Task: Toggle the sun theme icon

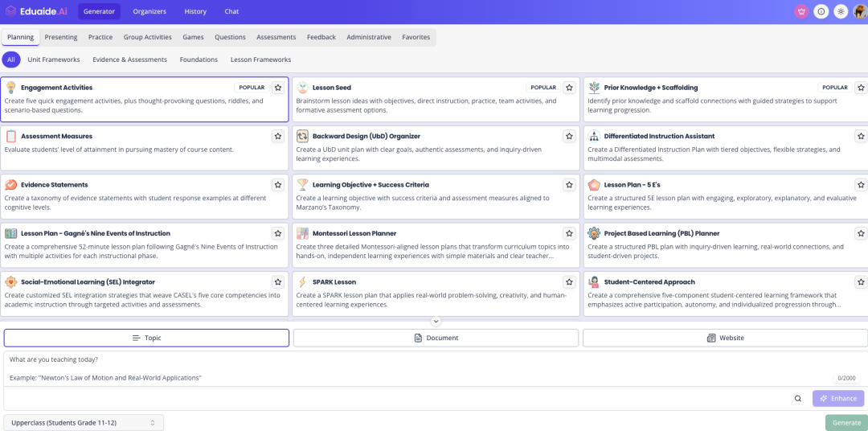Action: click(841, 11)
